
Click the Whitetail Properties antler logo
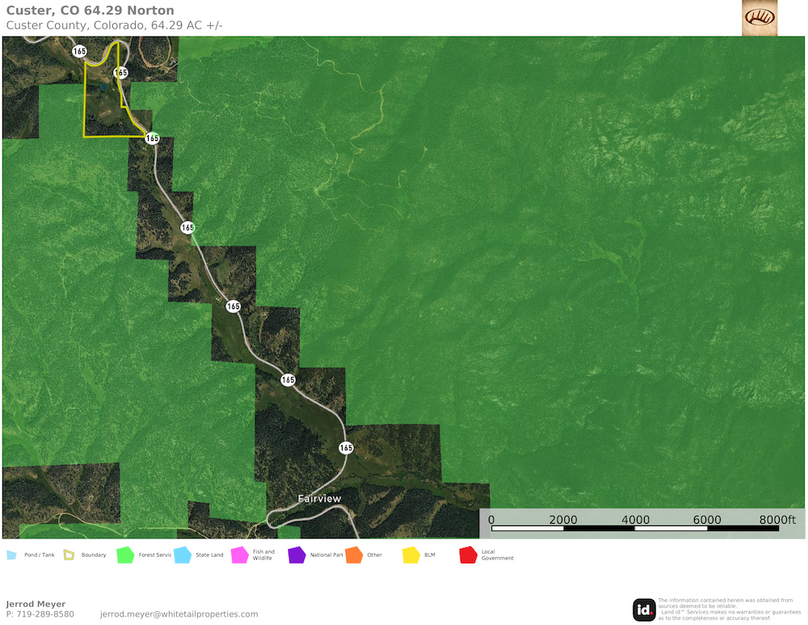point(760,18)
